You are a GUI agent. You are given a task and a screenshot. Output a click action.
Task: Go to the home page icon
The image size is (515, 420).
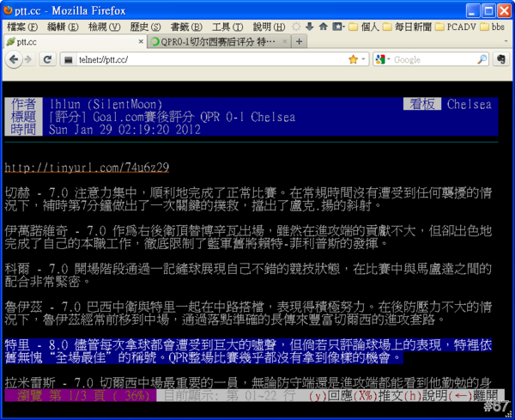[324, 27]
